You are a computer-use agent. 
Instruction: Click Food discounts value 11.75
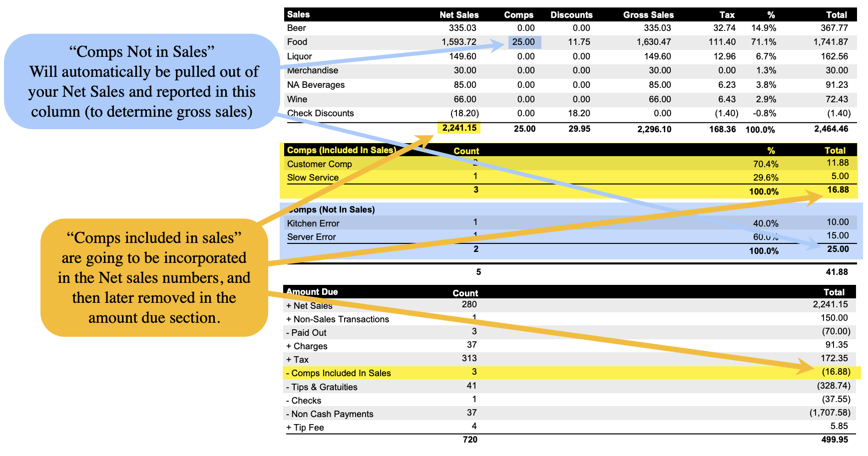tap(579, 42)
